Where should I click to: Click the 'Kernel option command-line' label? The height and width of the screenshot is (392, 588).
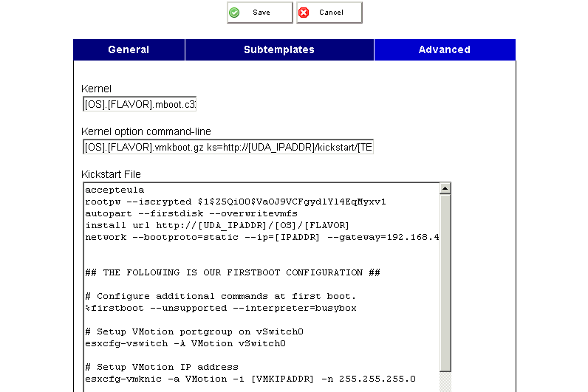146,131
